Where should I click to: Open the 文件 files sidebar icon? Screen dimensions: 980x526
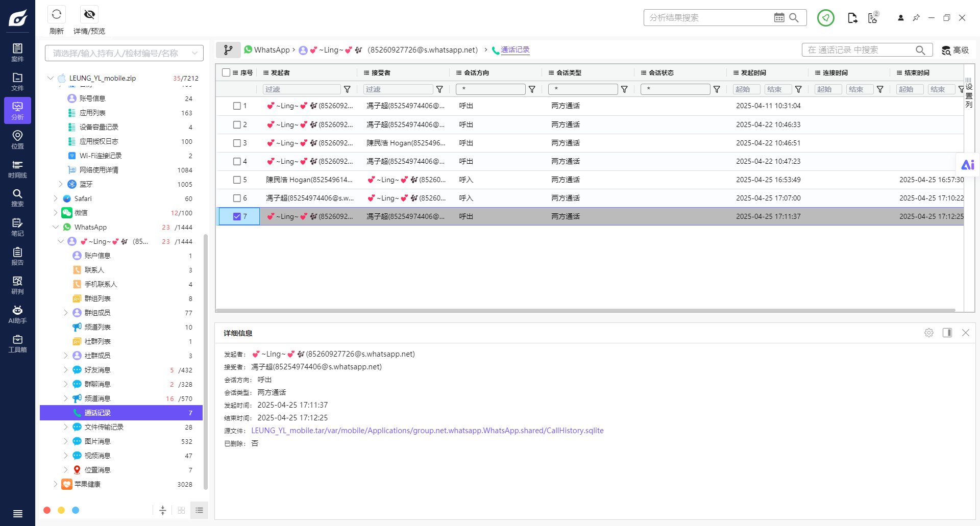click(17, 82)
